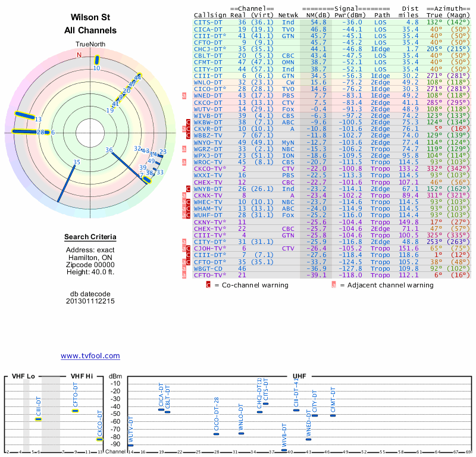Click the WBGT-CD callsign in the table
Image resolution: width=476 pixels, height=457 pixels.
pyautogui.click(x=209, y=268)
